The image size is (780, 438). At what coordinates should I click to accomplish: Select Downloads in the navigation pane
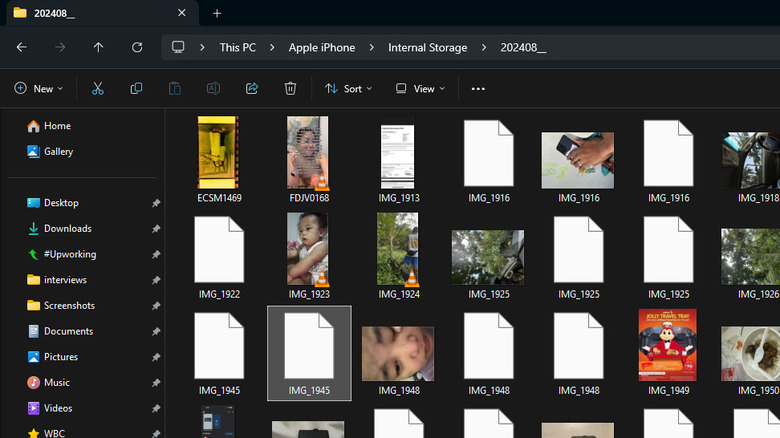pos(67,229)
